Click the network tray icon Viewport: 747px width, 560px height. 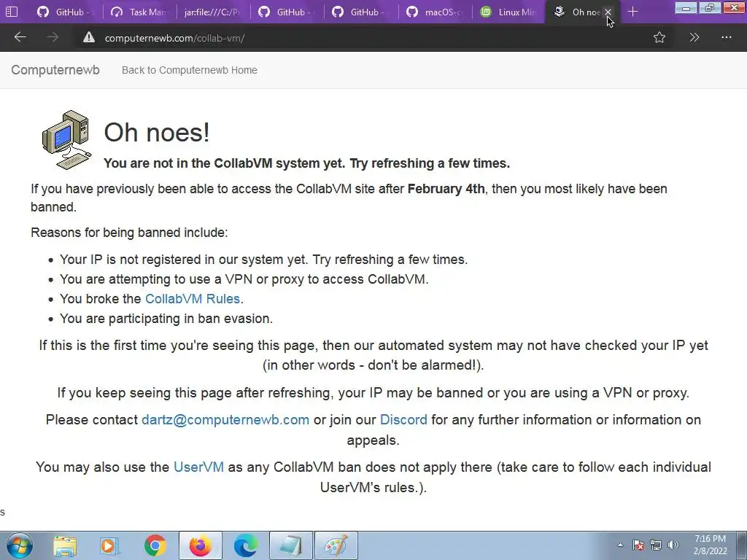pyautogui.click(x=656, y=545)
